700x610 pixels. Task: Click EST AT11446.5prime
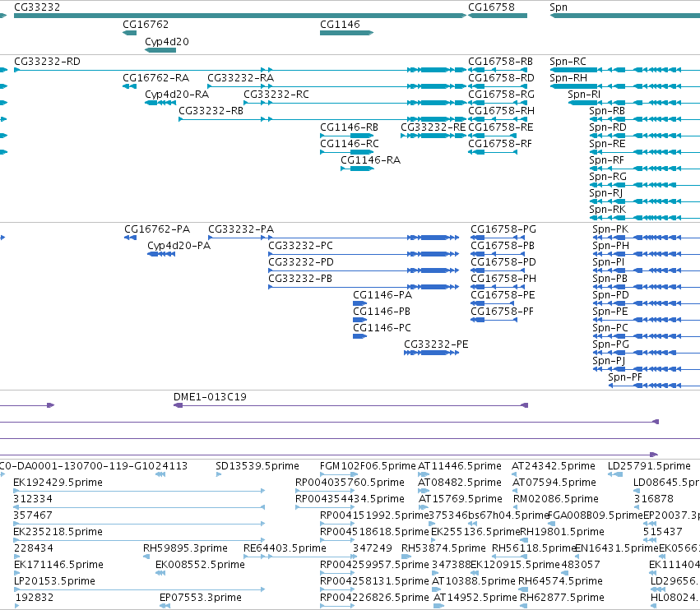[x=459, y=466]
